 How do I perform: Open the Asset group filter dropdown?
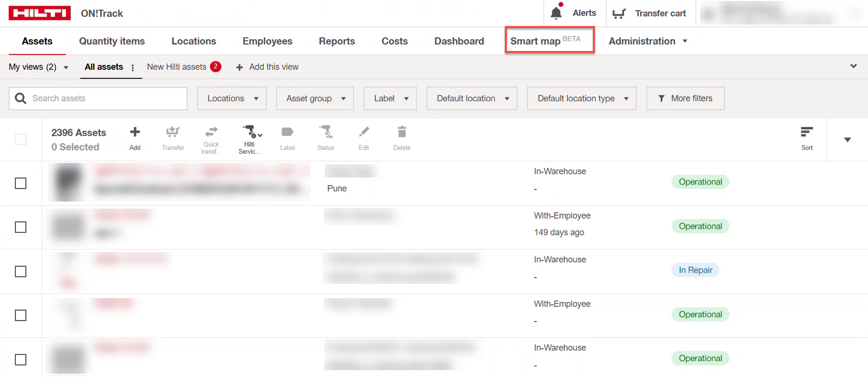[315, 98]
